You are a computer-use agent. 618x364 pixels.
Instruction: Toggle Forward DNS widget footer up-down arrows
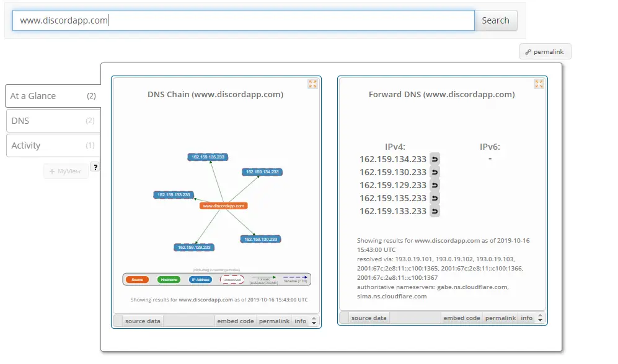540,318
